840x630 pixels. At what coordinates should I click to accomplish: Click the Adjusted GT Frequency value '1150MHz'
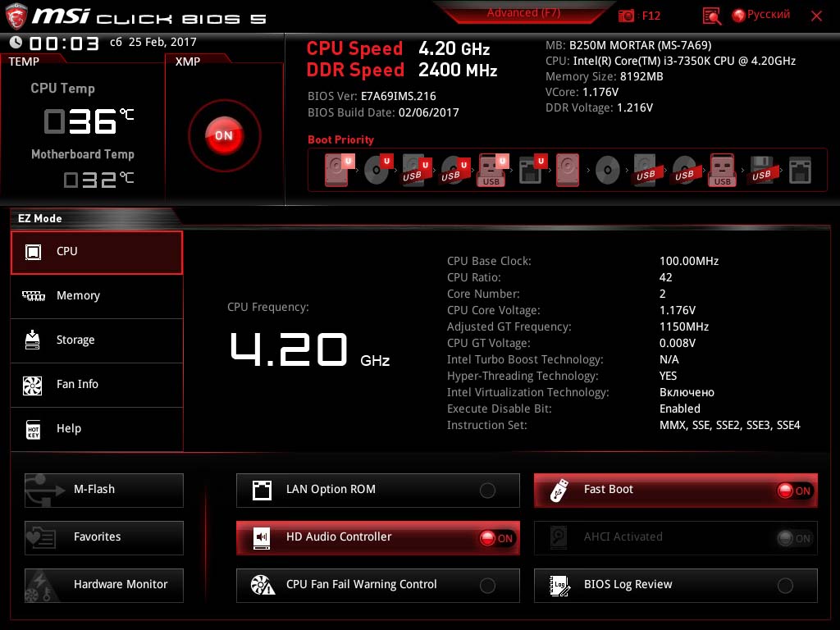(684, 326)
